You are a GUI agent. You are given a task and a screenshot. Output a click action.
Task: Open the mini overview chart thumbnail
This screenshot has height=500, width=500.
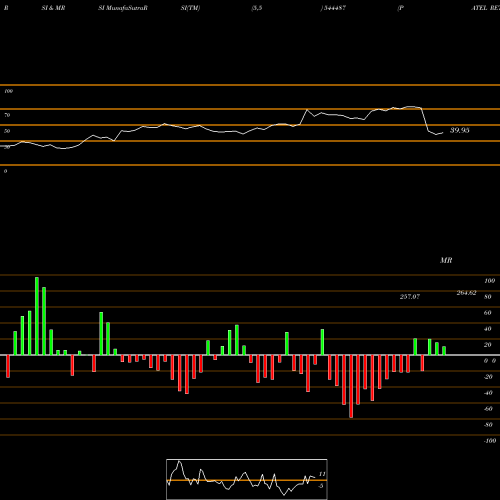pyautogui.click(x=247, y=479)
